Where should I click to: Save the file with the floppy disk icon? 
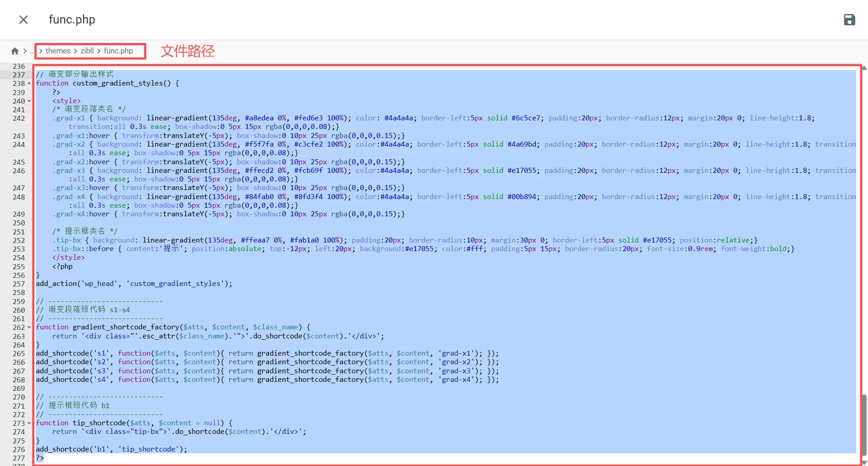pos(849,19)
